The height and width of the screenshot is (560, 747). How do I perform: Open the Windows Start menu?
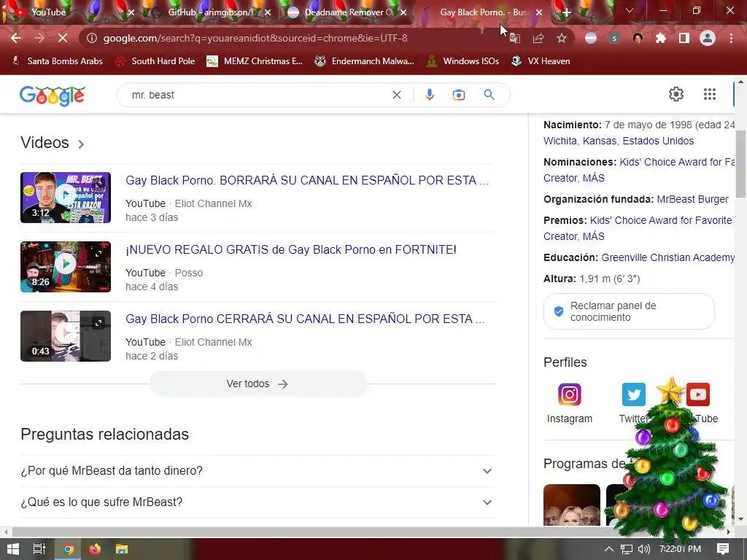click(13, 549)
